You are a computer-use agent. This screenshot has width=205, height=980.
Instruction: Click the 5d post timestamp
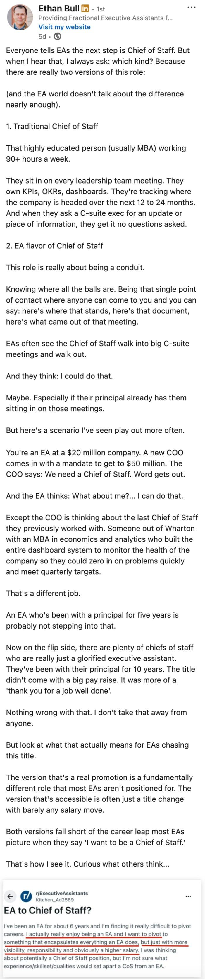[x=42, y=37]
